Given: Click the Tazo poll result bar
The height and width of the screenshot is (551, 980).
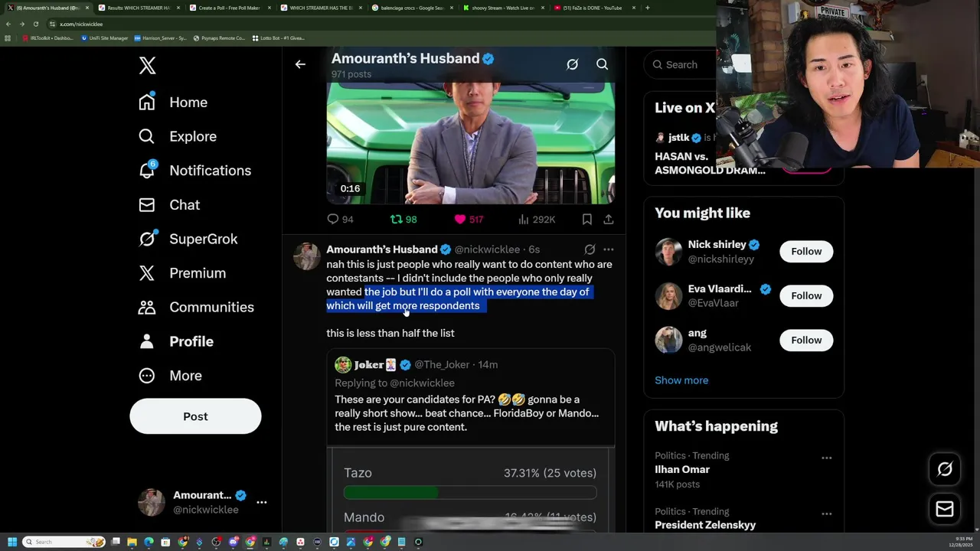Looking at the screenshot, I should tap(470, 493).
